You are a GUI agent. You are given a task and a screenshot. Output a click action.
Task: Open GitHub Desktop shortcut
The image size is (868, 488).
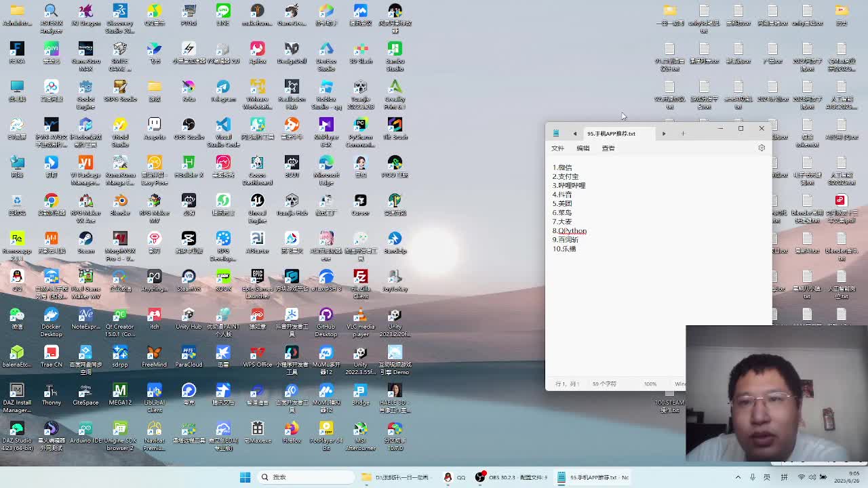[326, 322]
